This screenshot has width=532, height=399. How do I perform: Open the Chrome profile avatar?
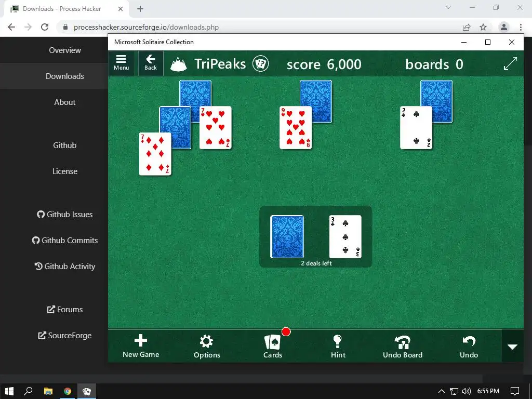[504, 27]
